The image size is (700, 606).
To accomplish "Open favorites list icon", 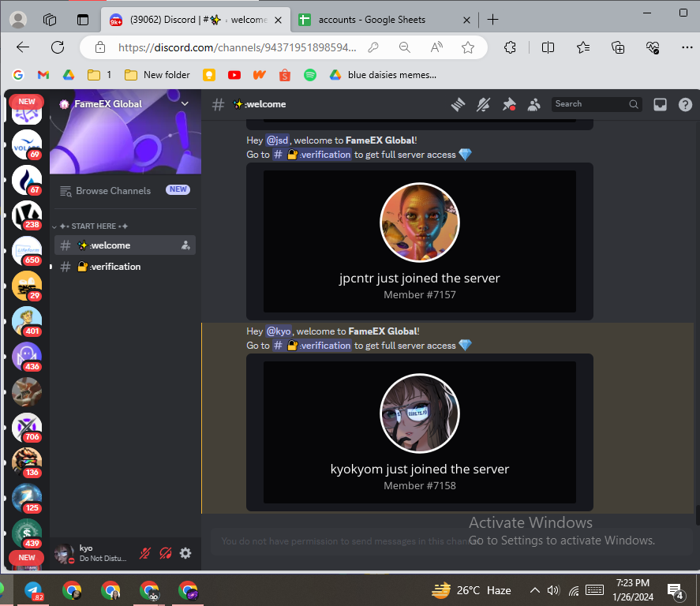I will (583, 47).
